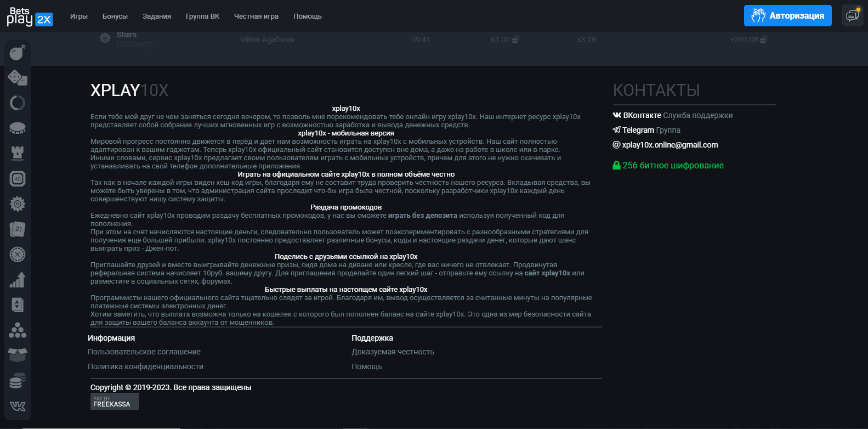Click the Telegram paper plane icon
Viewport: 868px width, 429px height.
tap(617, 130)
